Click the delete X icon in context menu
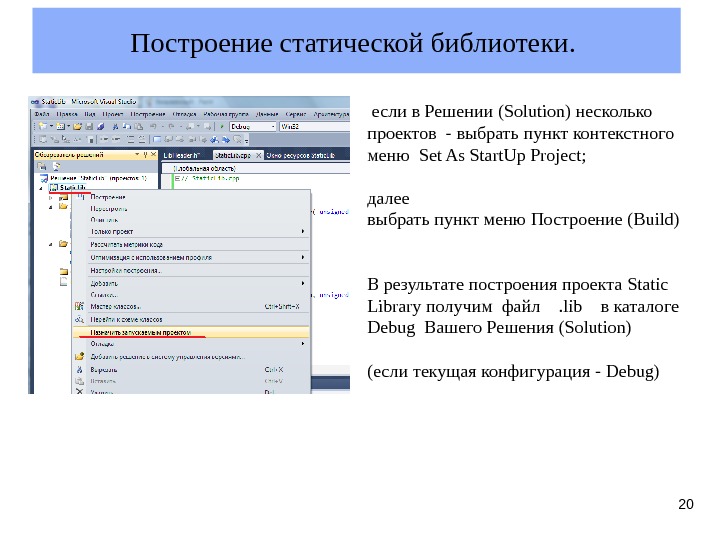Screen dimensions: 720x540 pyautogui.click(x=79, y=392)
